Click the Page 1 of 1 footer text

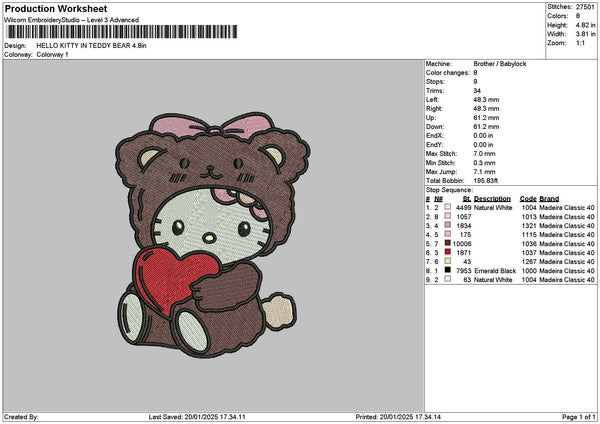579,417
